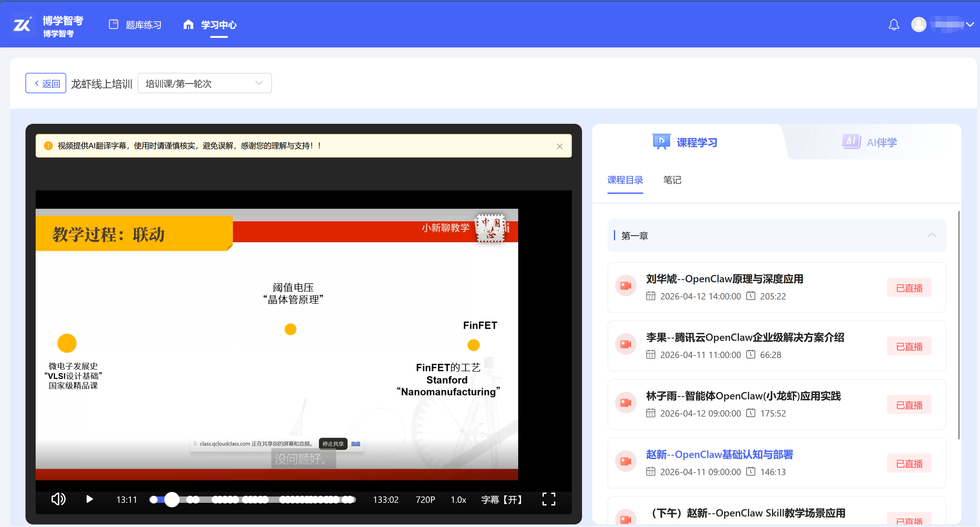This screenshot has height=527, width=980.
Task: Click the video progress slider handle
Action: pos(172,499)
